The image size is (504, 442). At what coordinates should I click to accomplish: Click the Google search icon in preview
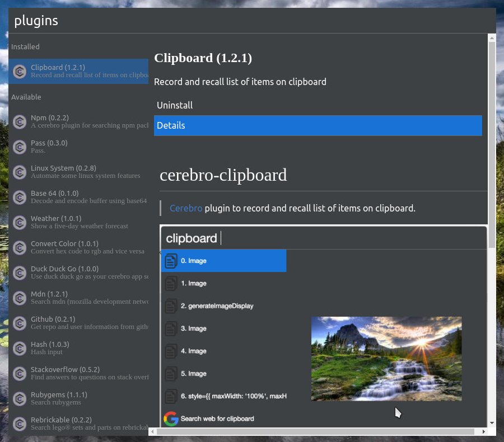point(171,419)
